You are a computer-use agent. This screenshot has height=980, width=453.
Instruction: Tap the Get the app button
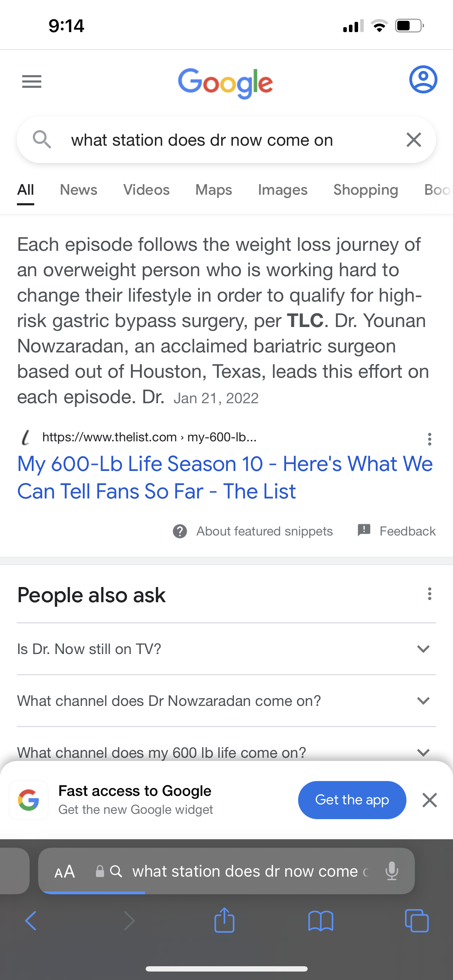[352, 800]
